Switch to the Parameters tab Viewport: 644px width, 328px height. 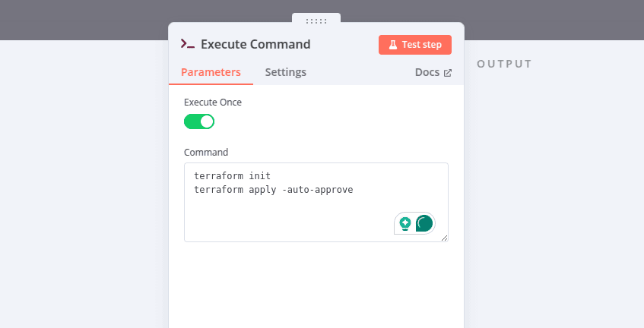coord(211,73)
